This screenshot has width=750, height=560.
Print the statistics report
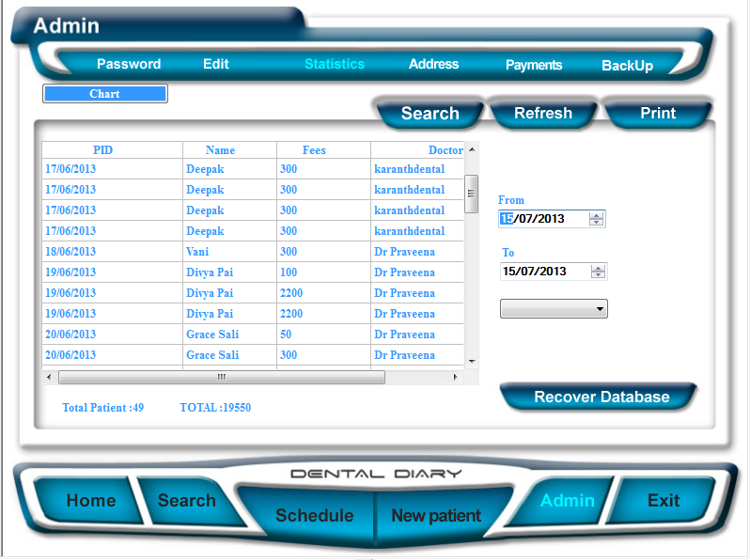pyautogui.click(x=658, y=114)
